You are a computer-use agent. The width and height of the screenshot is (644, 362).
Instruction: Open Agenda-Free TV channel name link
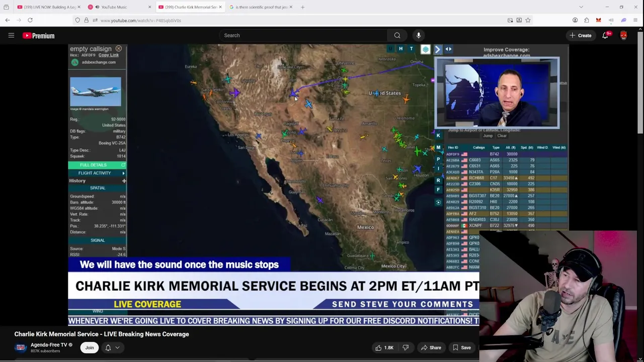(x=49, y=345)
